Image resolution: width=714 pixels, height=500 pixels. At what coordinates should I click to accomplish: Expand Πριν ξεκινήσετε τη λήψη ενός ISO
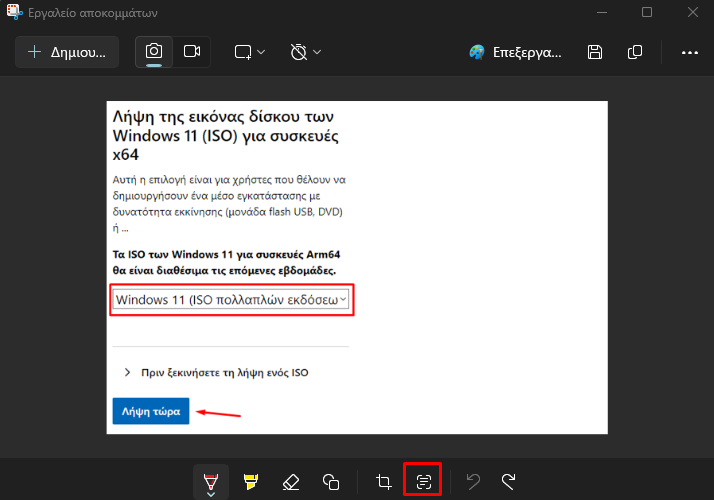[x=216, y=372]
